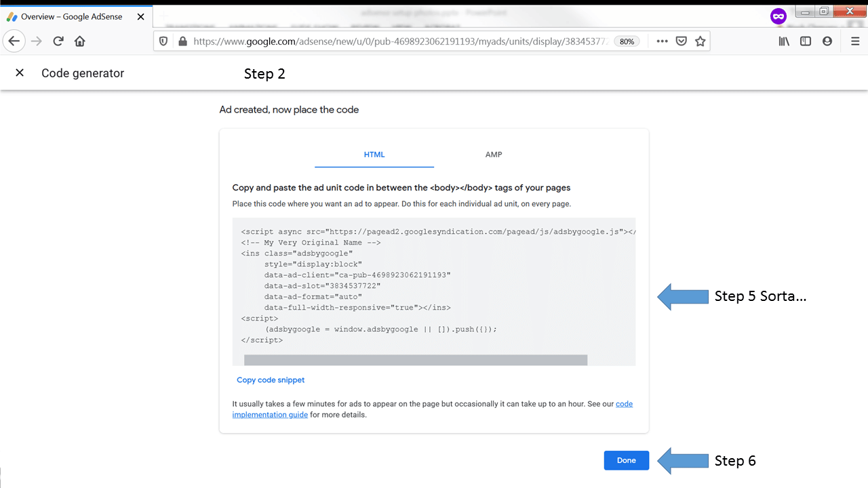Switch to the AMP tab
The image size is (868, 488).
494,155
